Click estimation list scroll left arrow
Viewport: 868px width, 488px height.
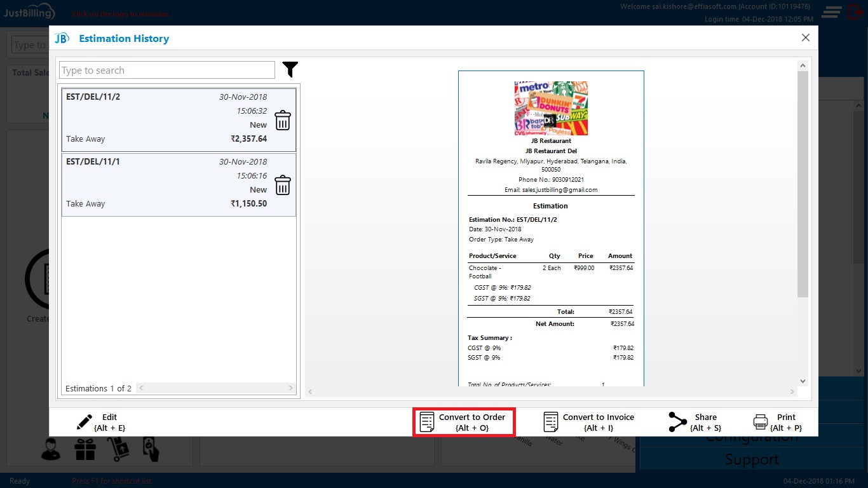tap(141, 388)
